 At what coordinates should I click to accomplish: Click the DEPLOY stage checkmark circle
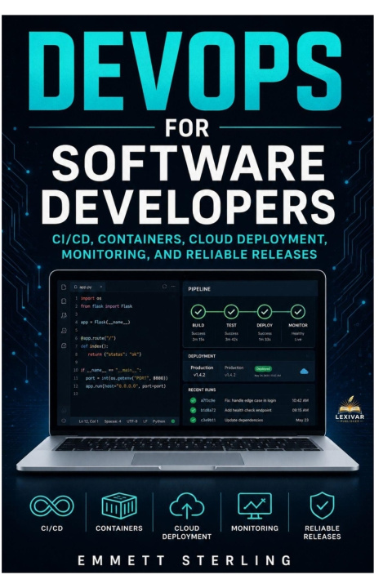(265, 312)
